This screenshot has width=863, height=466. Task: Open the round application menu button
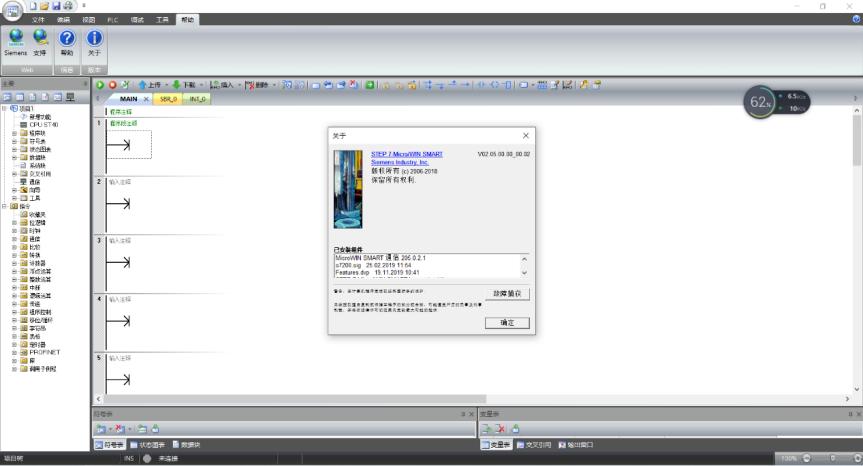(x=12, y=11)
